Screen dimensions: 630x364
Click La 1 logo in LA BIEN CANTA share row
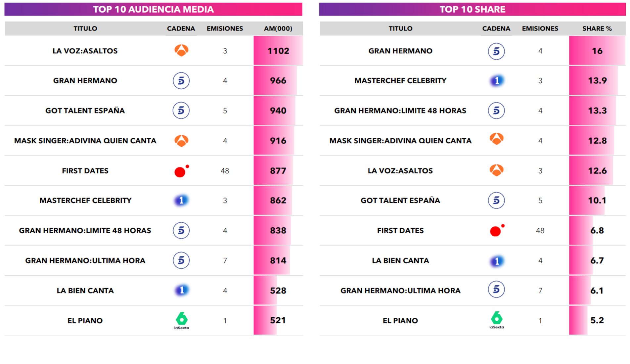click(497, 261)
